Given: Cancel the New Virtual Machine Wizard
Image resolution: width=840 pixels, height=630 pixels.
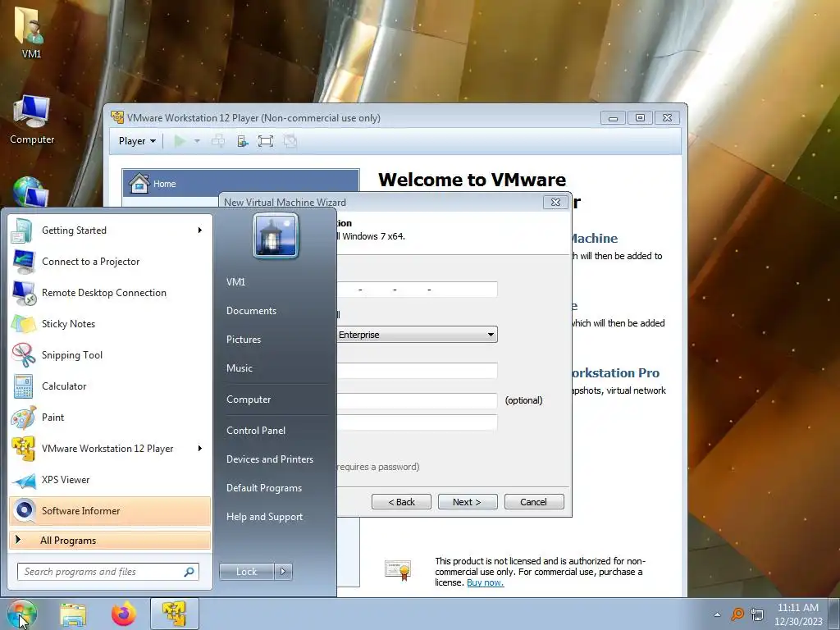Looking at the screenshot, I should pyautogui.click(x=533, y=502).
